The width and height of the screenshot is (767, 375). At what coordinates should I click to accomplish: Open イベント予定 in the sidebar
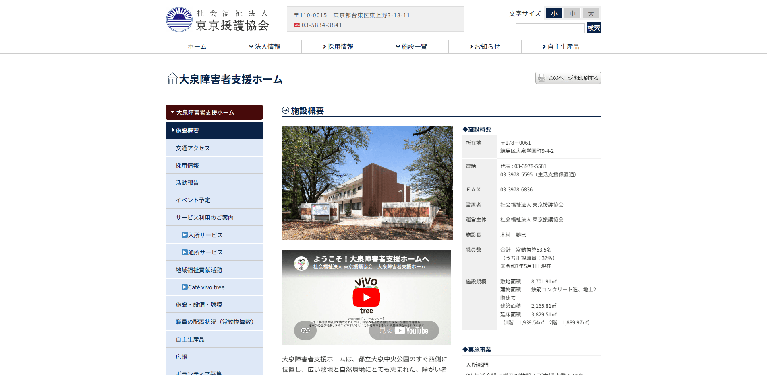click(x=214, y=200)
